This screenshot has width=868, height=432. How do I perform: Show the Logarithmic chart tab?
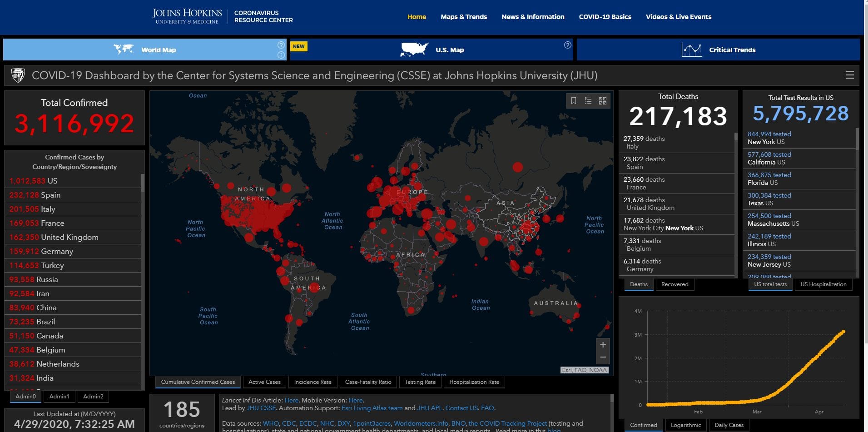(x=686, y=425)
